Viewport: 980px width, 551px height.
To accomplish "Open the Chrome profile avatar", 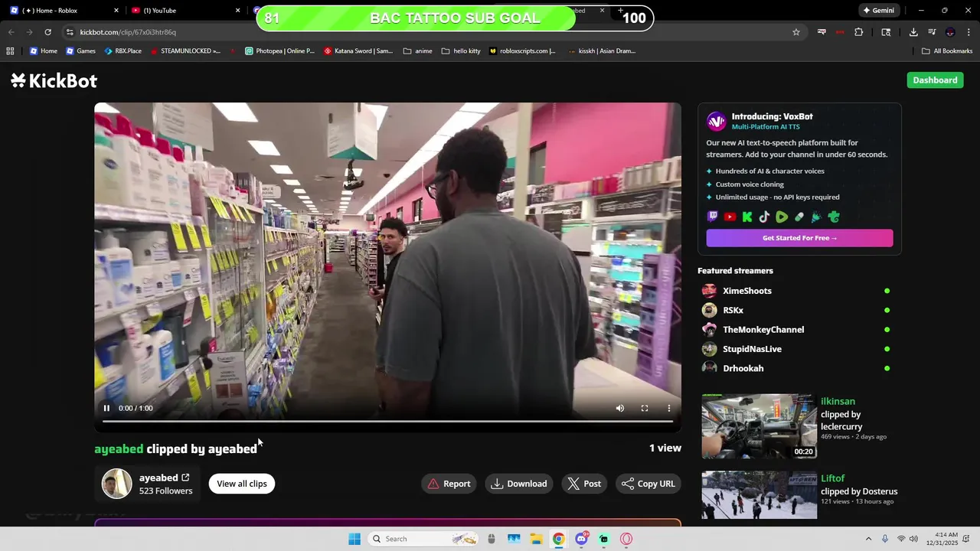I will 950,32.
